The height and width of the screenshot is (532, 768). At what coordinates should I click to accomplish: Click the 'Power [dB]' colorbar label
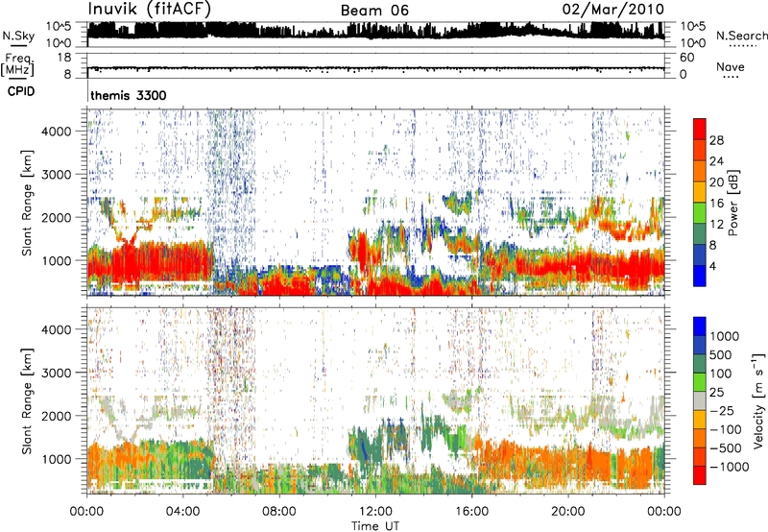732,203
